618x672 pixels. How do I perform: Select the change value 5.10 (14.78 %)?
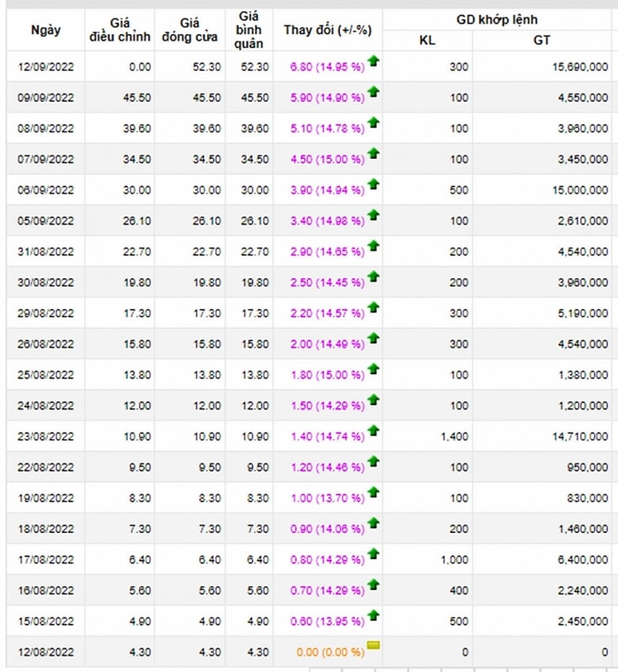click(327, 129)
